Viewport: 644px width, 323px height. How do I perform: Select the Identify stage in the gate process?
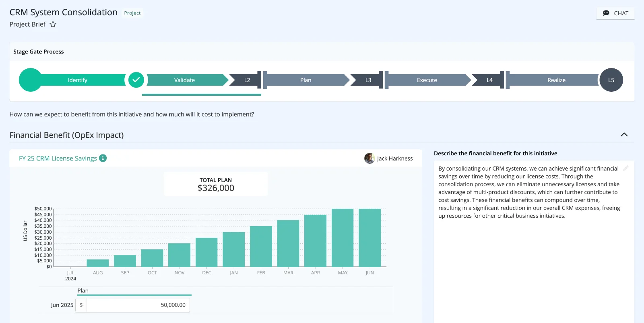pyautogui.click(x=77, y=80)
